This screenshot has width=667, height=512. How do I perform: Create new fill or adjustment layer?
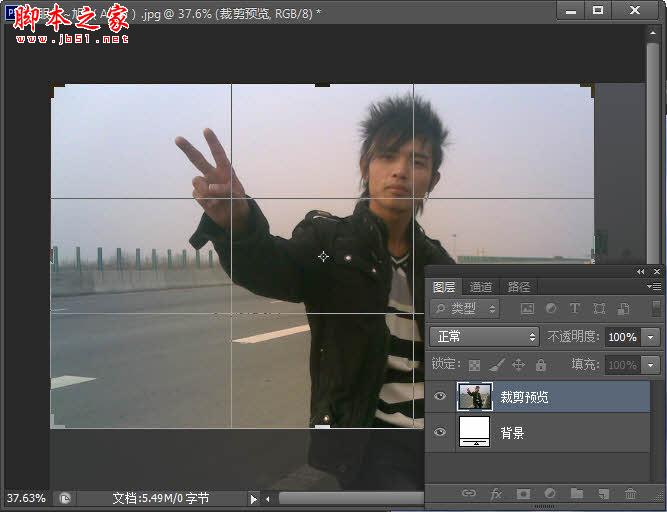coord(550,493)
